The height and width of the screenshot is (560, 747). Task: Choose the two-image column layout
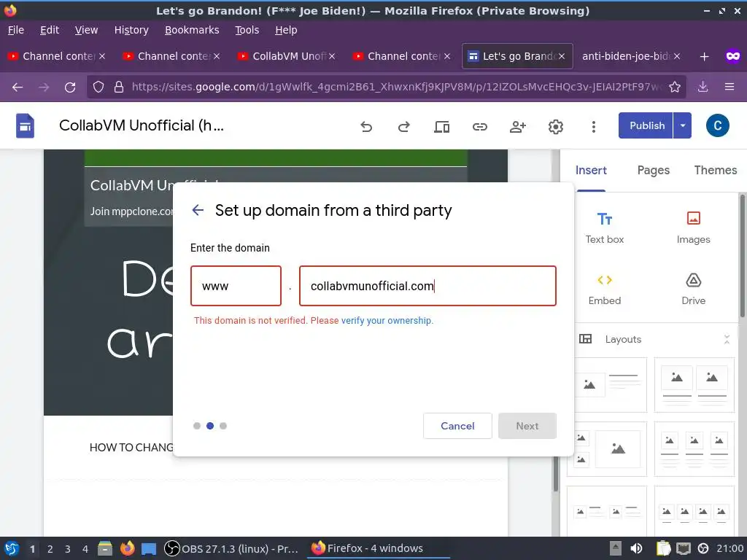(x=694, y=384)
